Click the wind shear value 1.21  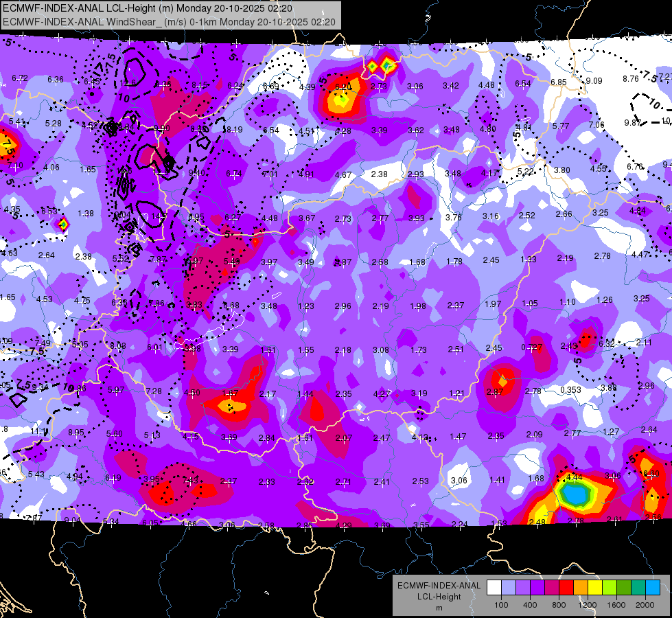456,393
